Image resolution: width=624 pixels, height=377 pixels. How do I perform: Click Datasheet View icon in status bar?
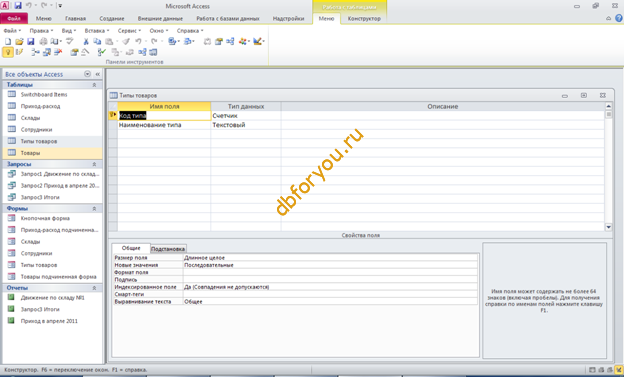tap(592, 370)
